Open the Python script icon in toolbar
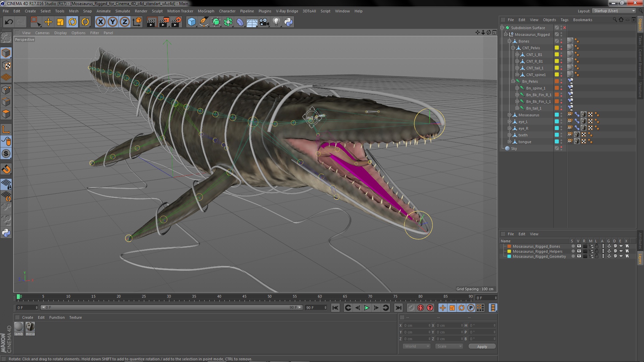Image resolution: width=644 pixels, height=362 pixels. (288, 22)
